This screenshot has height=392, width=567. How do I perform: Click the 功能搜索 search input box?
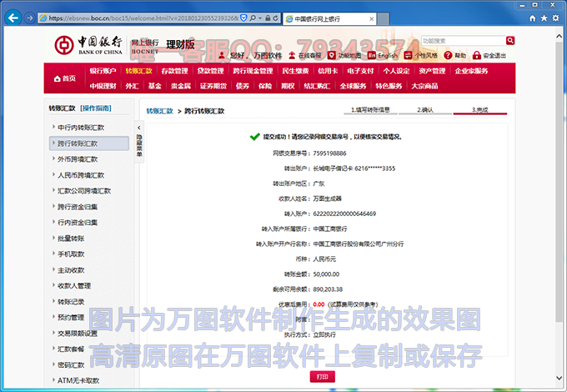450,40
